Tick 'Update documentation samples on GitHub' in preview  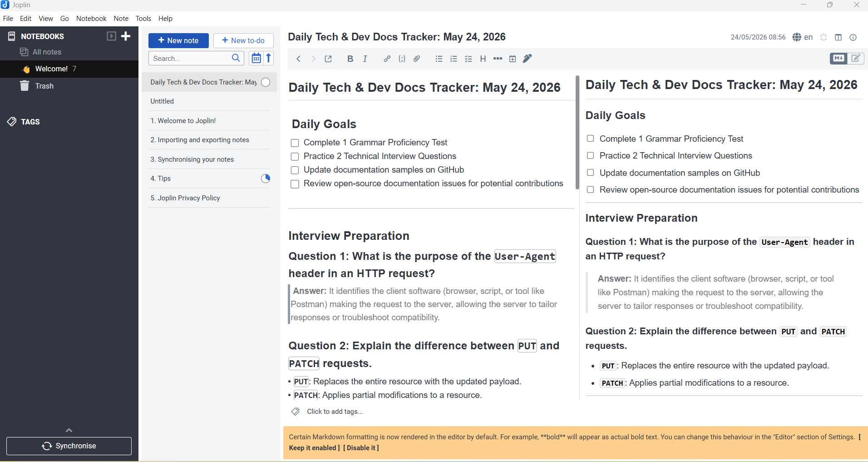[590, 173]
